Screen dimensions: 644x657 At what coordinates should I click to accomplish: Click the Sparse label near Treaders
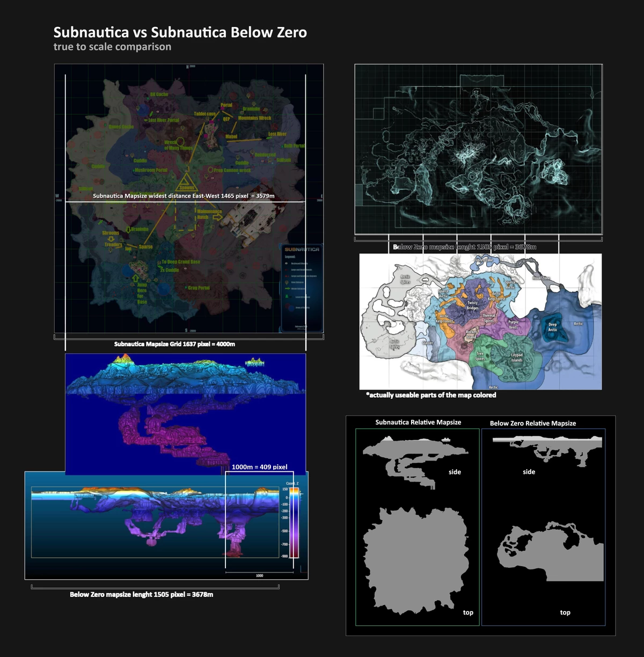tap(146, 247)
